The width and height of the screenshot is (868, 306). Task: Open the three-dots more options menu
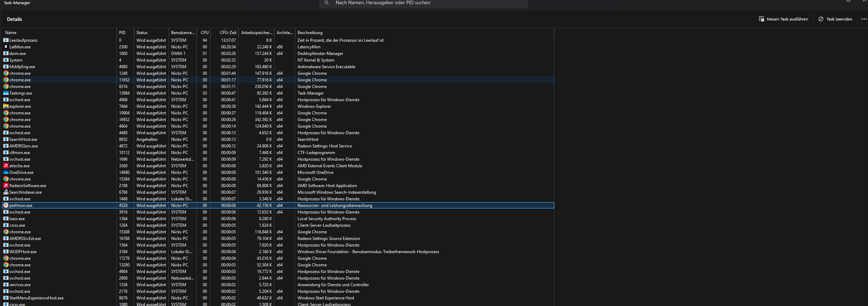click(x=864, y=19)
